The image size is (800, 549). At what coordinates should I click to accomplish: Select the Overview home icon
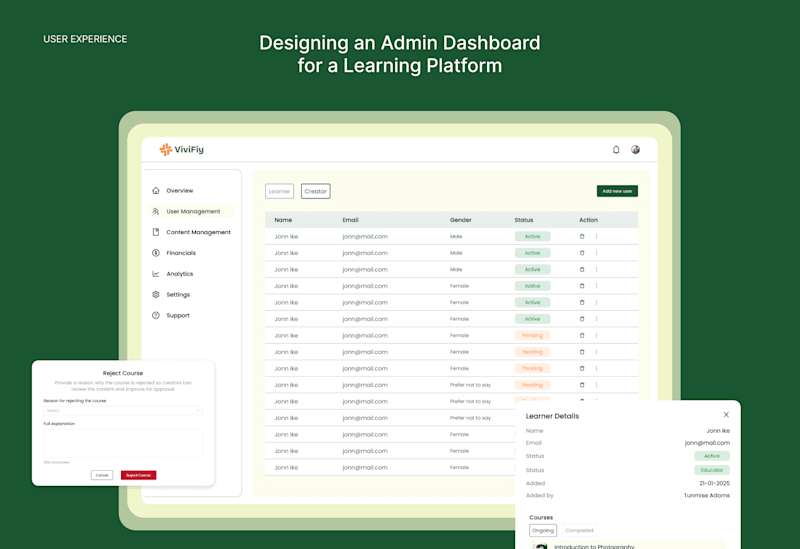click(156, 190)
